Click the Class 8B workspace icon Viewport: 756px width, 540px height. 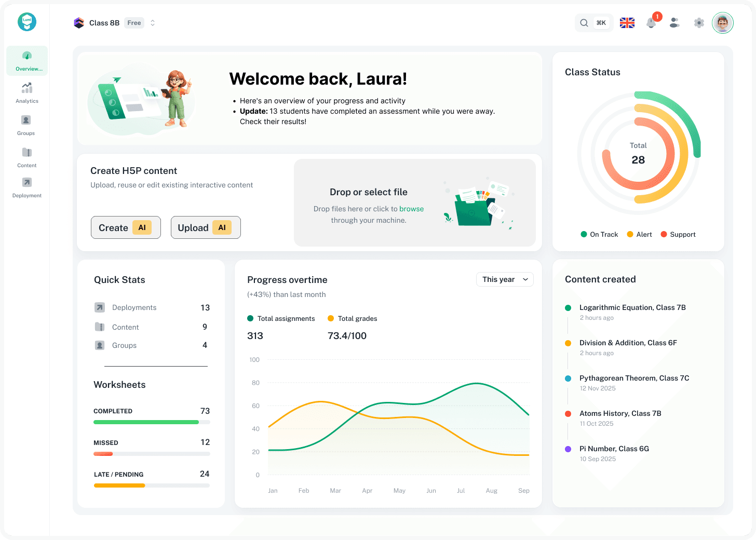tap(79, 23)
